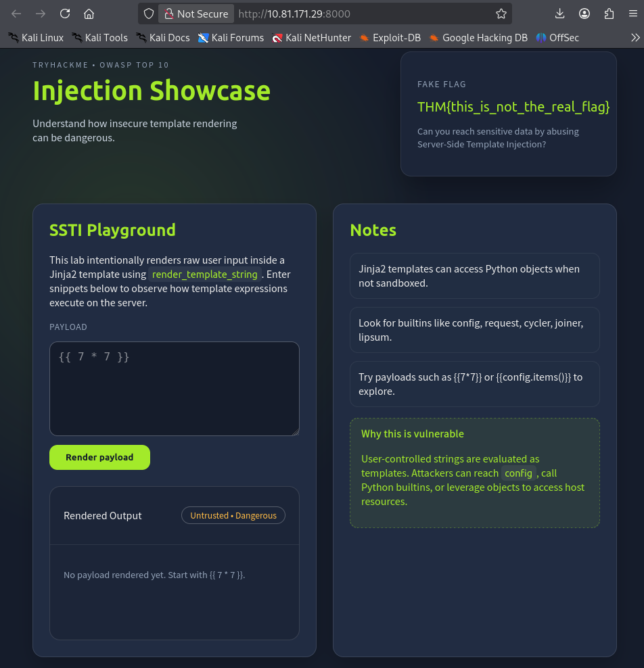Click the note about Jinja2 not sandboxed
The width and height of the screenshot is (644, 668).
[x=475, y=276]
